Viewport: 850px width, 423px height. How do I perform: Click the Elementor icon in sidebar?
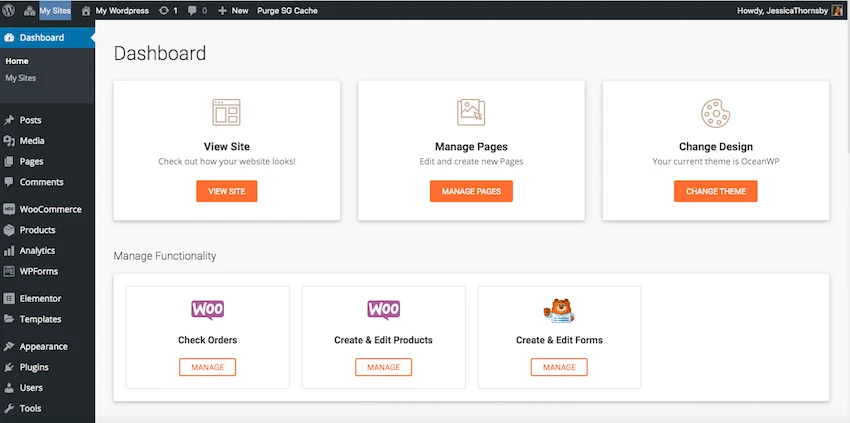point(9,298)
